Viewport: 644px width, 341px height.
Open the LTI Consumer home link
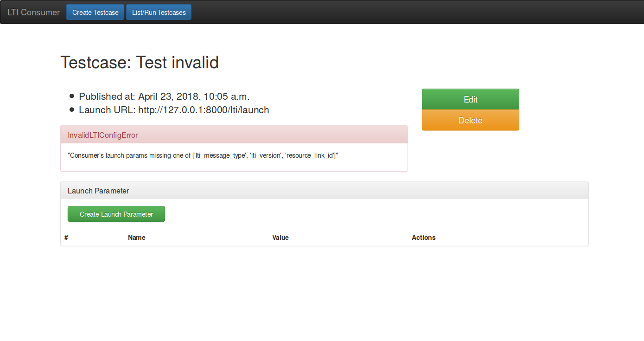(33, 13)
